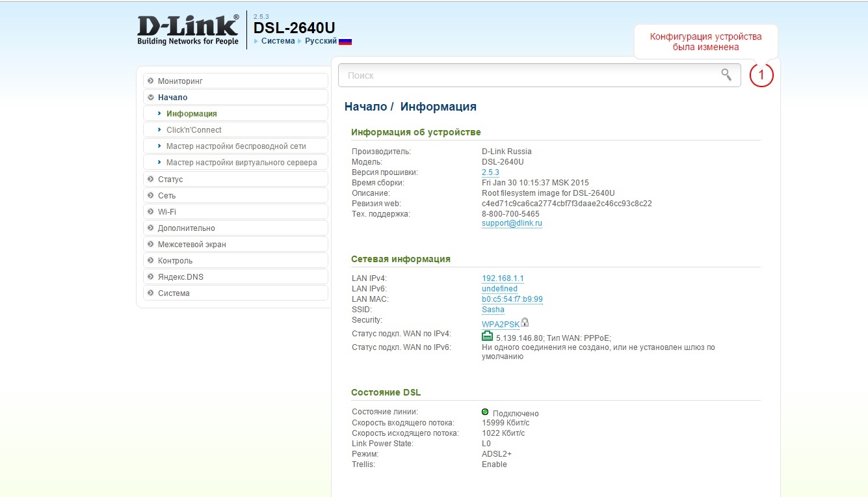The image size is (868, 497).
Task: Click the Trellis Enable value
Action: (494, 464)
